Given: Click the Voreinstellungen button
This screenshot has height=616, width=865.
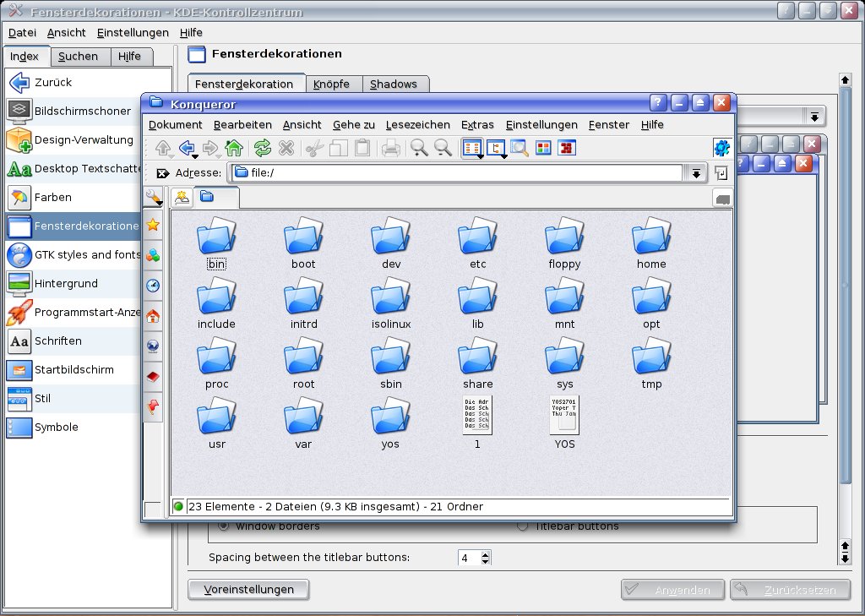Looking at the screenshot, I should click(x=248, y=589).
